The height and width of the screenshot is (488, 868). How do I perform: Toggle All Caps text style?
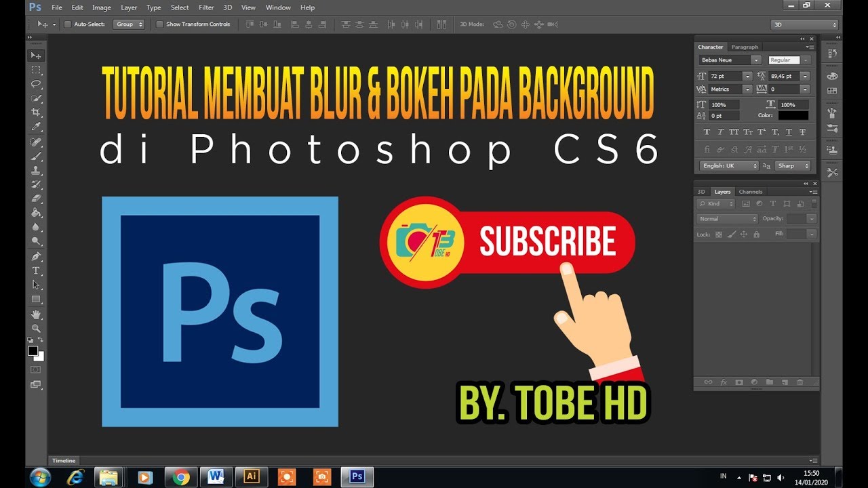click(x=734, y=132)
